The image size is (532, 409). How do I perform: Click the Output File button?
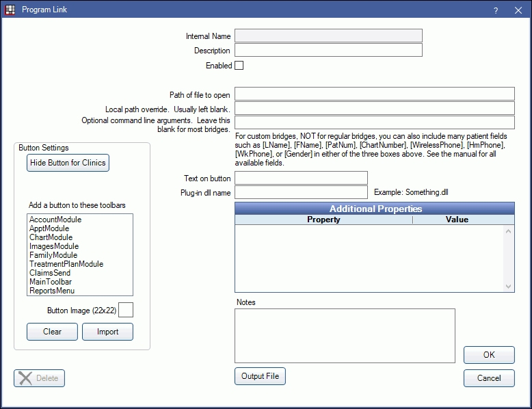(261, 376)
